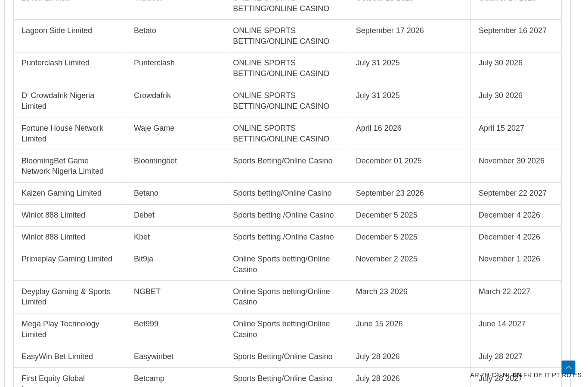Viewport: 588px width, 387px height.
Task: Select the FR language link
Action: click(527, 375)
